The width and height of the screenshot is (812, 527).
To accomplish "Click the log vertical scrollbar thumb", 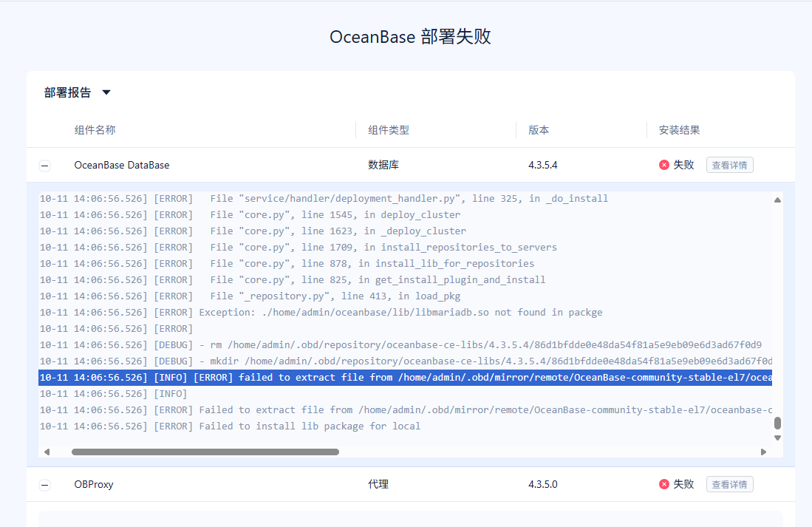I will click(x=777, y=424).
